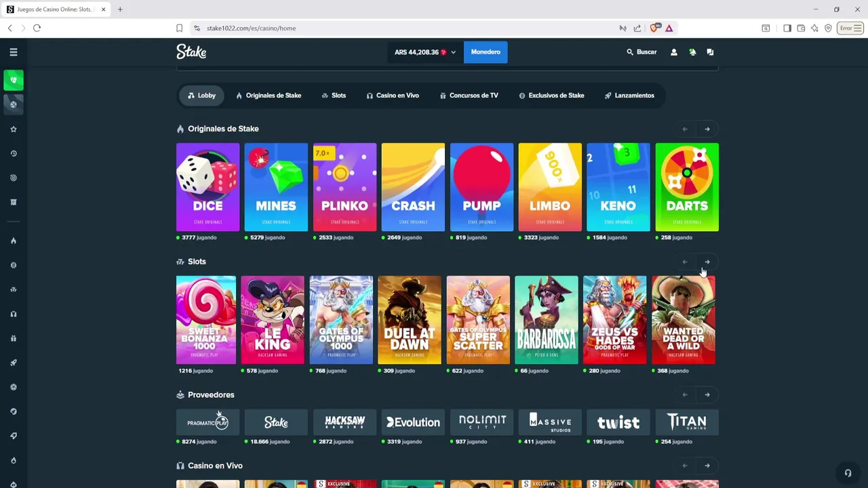Image resolution: width=868 pixels, height=488 pixels.
Task: Open Recent games via the clock sidebar icon
Action: click(13, 154)
